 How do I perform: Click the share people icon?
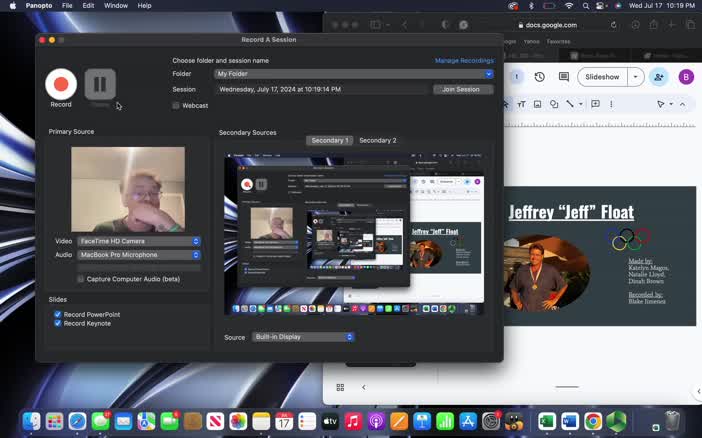(x=659, y=77)
